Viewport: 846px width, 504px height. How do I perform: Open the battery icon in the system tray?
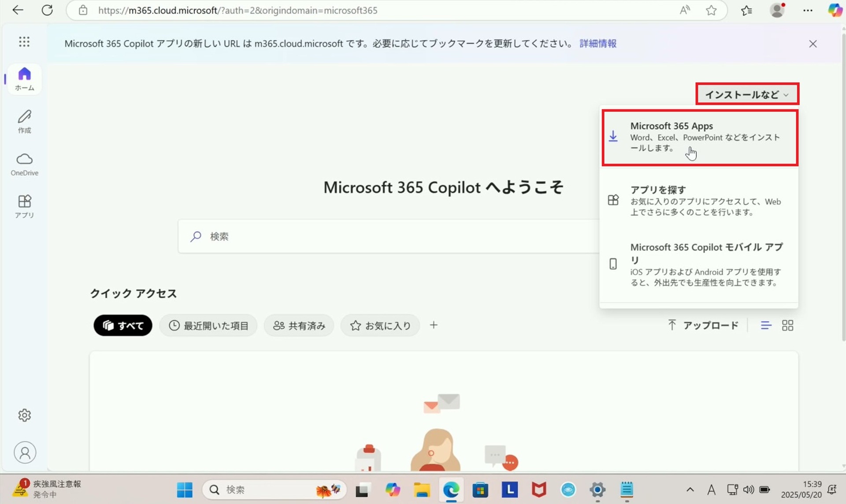(x=765, y=489)
